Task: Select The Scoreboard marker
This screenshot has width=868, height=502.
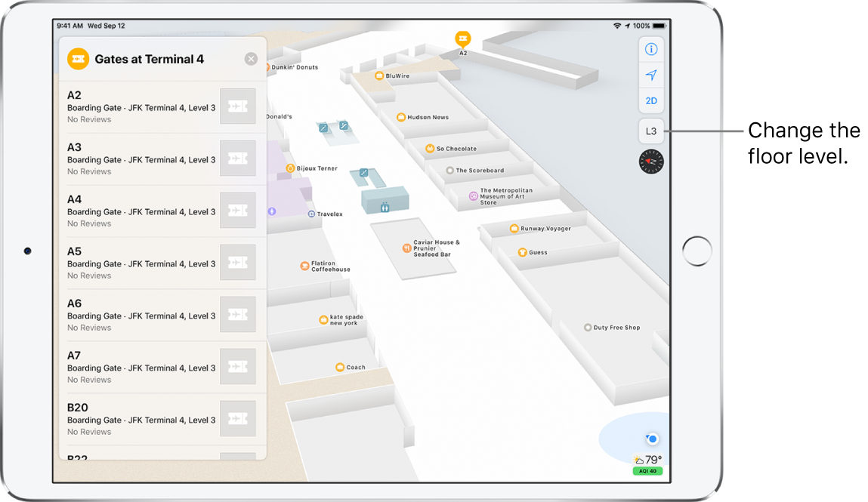Action: click(x=450, y=171)
